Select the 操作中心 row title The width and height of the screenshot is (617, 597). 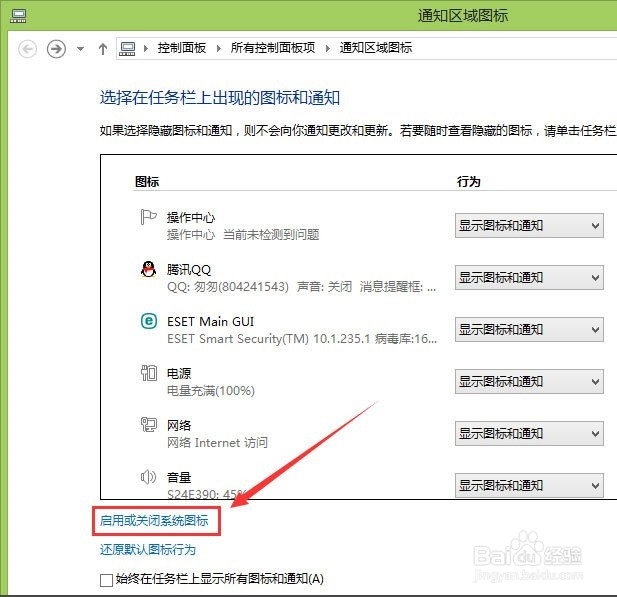191,218
